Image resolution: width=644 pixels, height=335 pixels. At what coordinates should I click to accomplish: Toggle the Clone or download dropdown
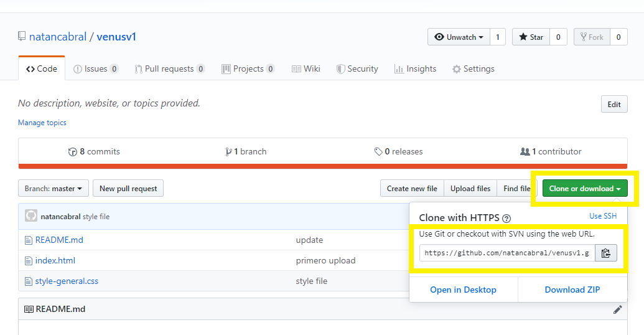pos(585,188)
